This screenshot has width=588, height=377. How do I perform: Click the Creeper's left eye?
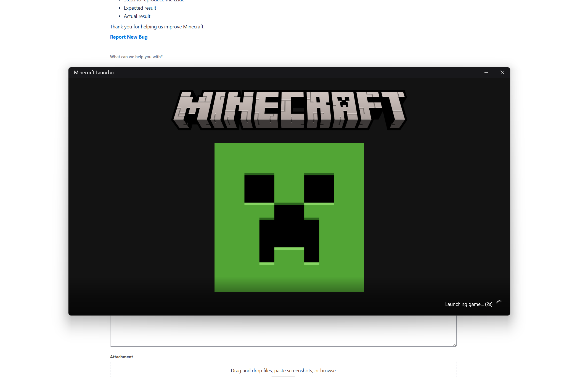tap(259, 189)
